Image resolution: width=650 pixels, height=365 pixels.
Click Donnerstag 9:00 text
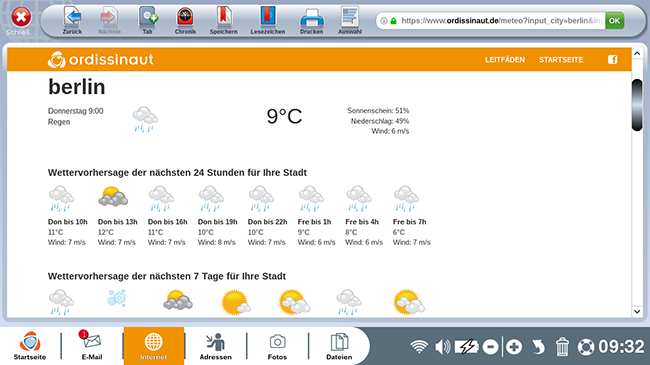(x=75, y=111)
